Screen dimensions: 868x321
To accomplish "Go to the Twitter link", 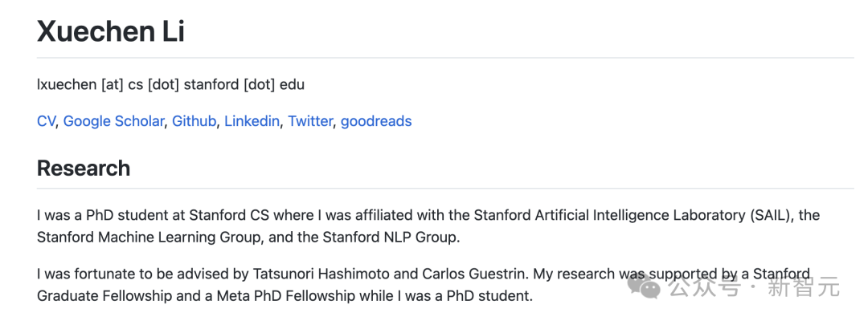I will pyautogui.click(x=310, y=121).
